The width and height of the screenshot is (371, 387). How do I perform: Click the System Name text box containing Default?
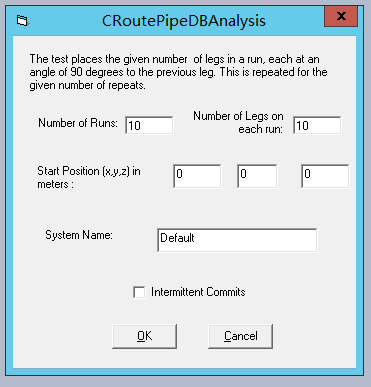click(237, 240)
